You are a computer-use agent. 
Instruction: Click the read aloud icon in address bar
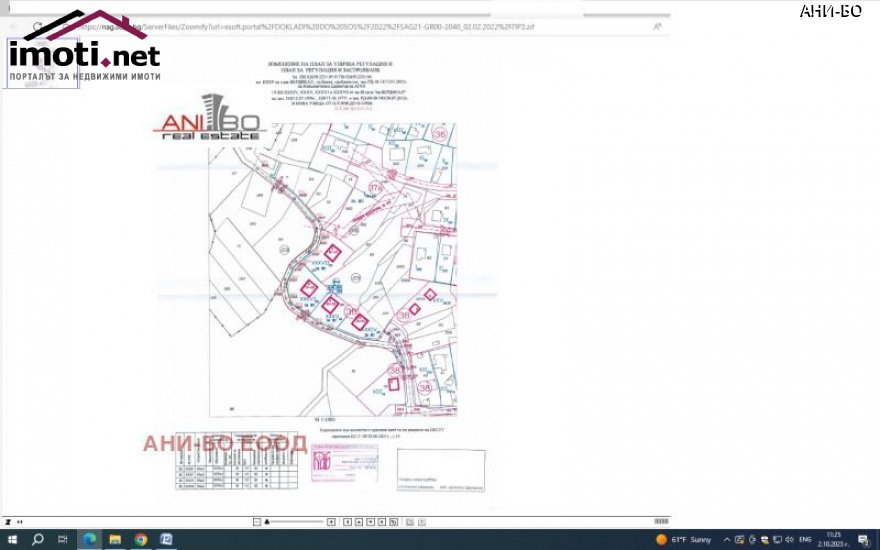click(x=657, y=26)
